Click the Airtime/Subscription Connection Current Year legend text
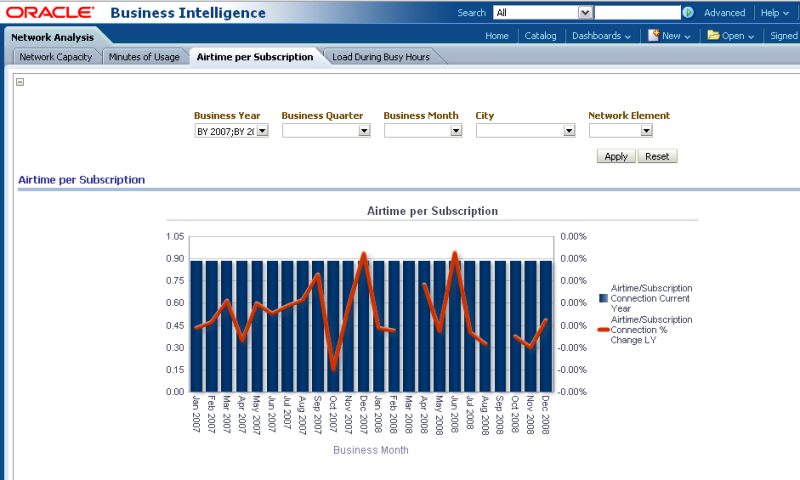The height and width of the screenshot is (480, 800). [x=651, y=298]
